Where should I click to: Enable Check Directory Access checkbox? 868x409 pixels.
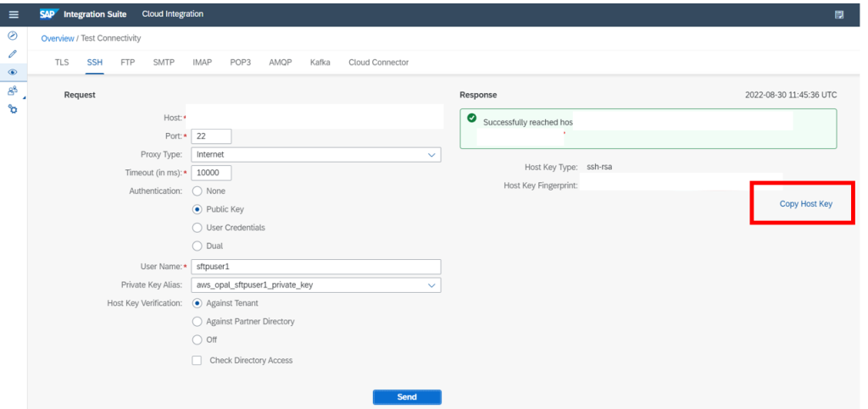197,361
